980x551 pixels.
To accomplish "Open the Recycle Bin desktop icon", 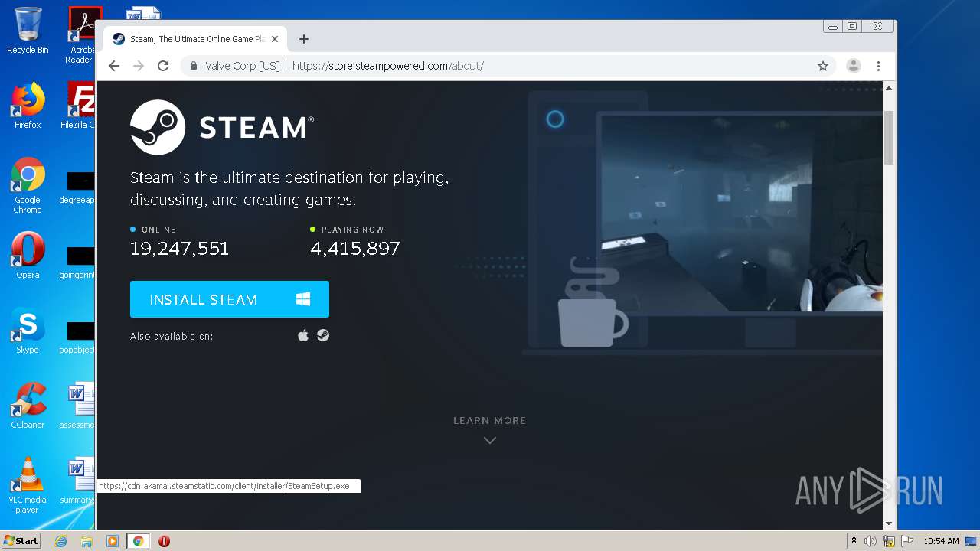I will pos(28,31).
